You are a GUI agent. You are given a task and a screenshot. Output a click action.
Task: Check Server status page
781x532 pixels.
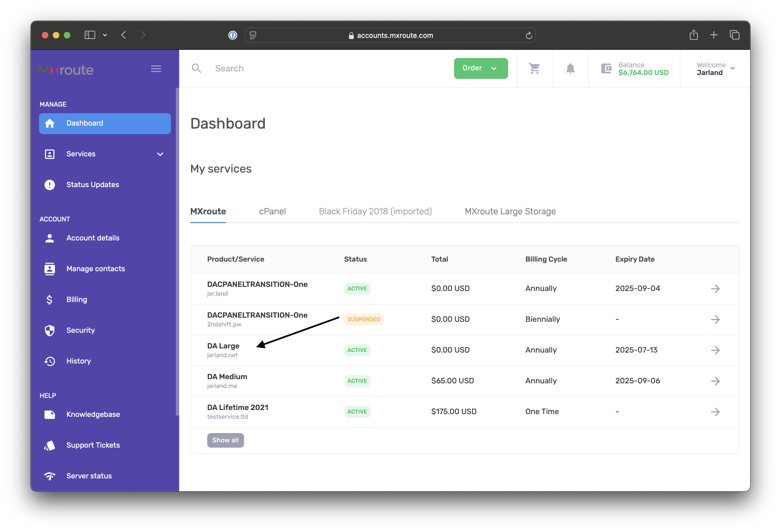click(89, 476)
